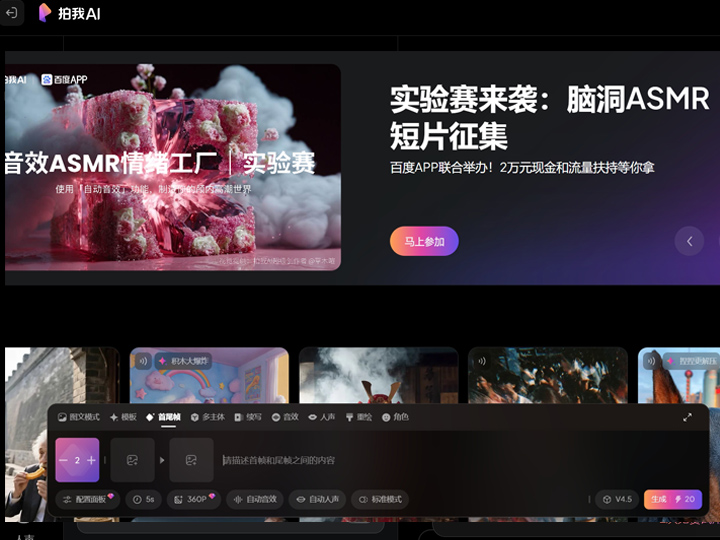720x540 pixels.
Task: Switch to the 图文模式 tab
Action: tap(79, 417)
